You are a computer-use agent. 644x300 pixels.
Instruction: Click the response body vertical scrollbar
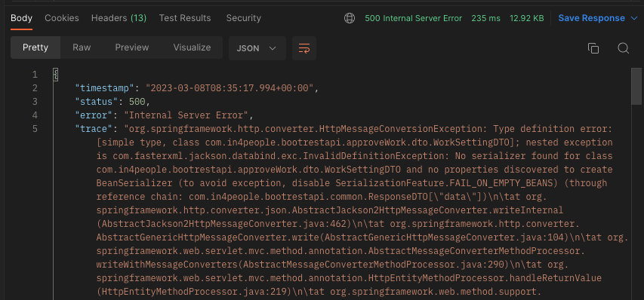(x=636, y=87)
